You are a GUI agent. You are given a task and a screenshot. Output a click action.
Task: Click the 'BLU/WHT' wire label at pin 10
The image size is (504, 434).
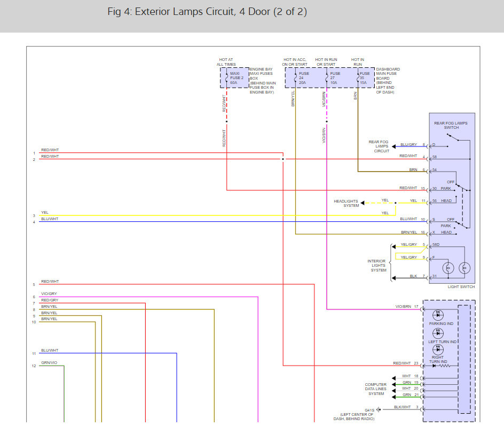(408, 219)
